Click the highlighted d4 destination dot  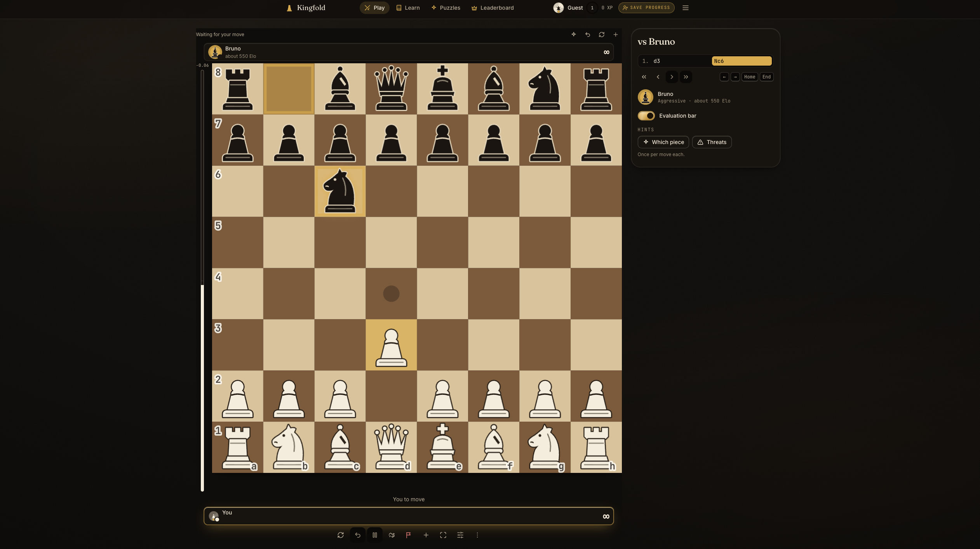pyautogui.click(x=391, y=294)
